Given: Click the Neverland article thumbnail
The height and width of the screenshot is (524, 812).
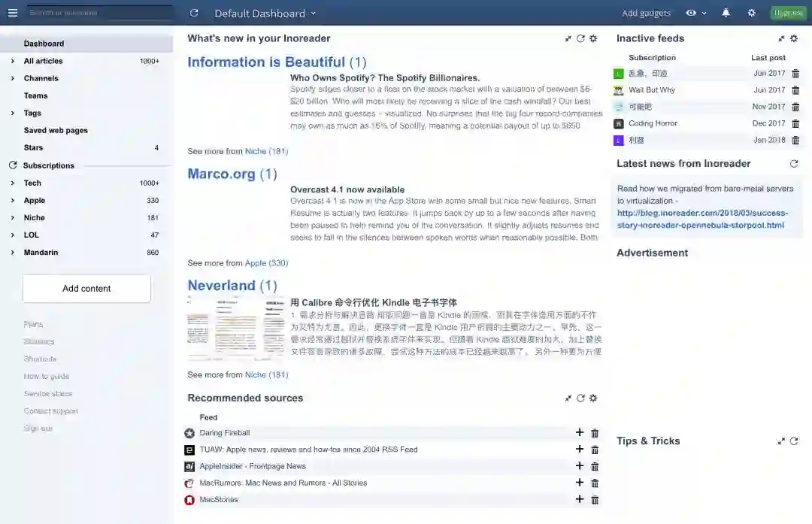Looking at the screenshot, I should (x=236, y=328).
